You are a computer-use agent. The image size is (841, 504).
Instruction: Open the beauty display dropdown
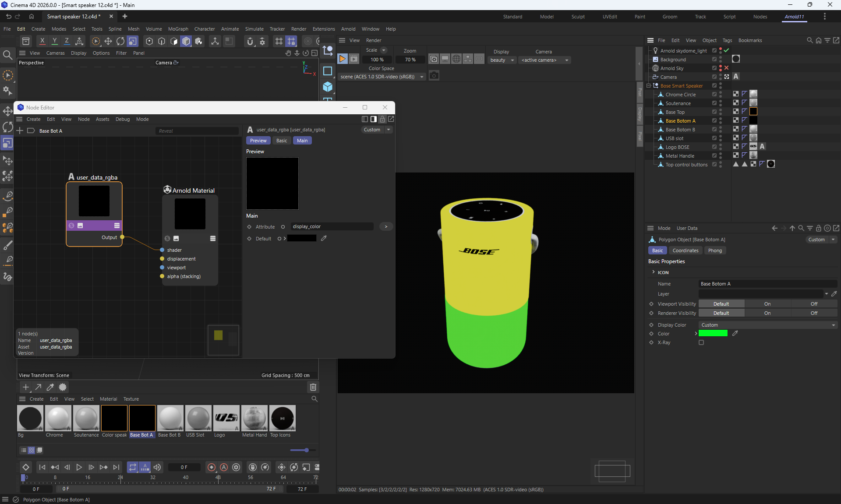502,60
